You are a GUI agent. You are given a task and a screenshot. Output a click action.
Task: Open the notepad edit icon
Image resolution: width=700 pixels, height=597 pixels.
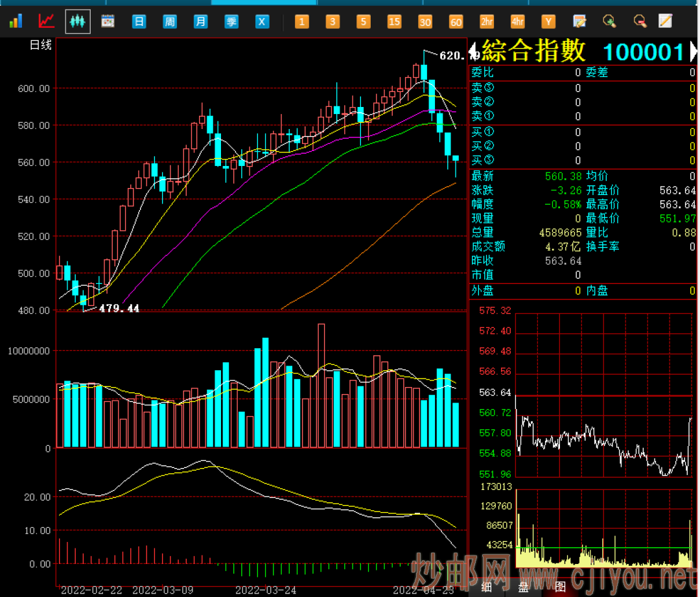pos(579,21)
